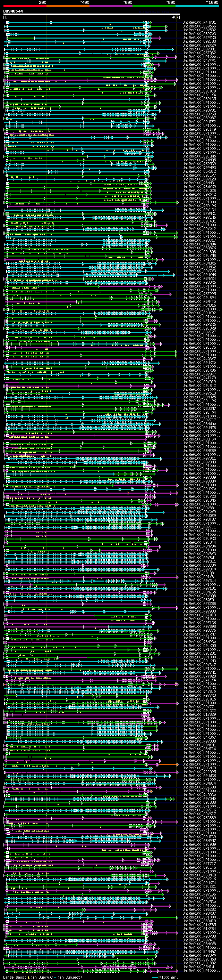This screenshot has height=980, width=222.
Task: Click the red 20% identity legend bar
Action: (x=25, y=6)
